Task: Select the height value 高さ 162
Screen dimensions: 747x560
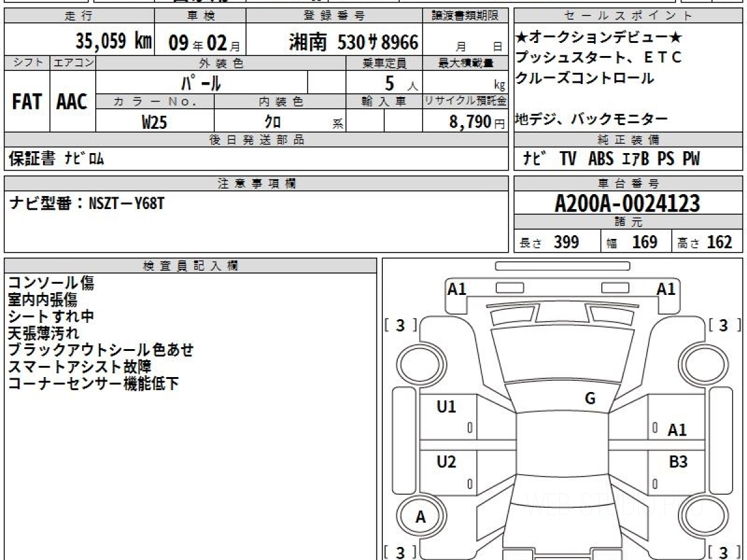Action: pyautogui.click(x=705, y=242)
